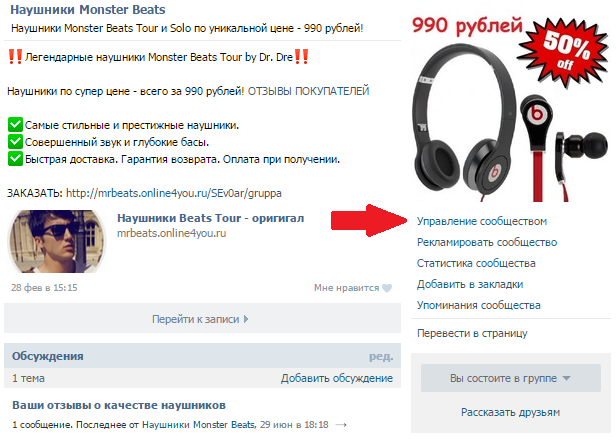Image resolution: width=616 pixels, height=442 pixels.
Task: Click the heart icon next to Мне нравится
Action: pos(387,288)
